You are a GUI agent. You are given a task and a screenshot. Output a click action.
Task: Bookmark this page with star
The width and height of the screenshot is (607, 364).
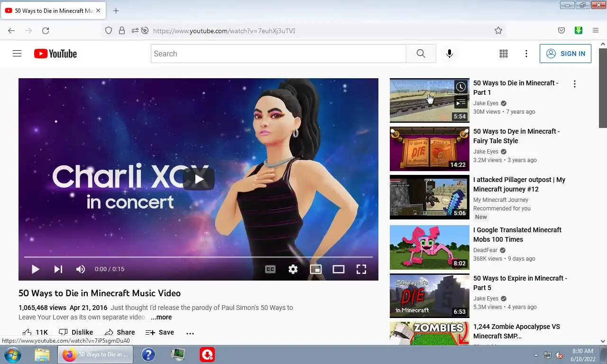pyautogui.click(x=498, y=31)
